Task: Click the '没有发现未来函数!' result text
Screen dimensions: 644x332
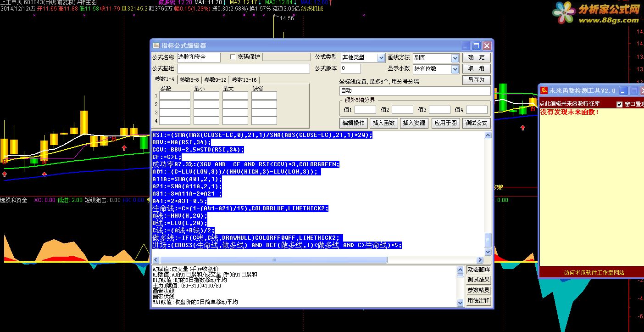Action: pyautogui.click(x=569, y=112)
